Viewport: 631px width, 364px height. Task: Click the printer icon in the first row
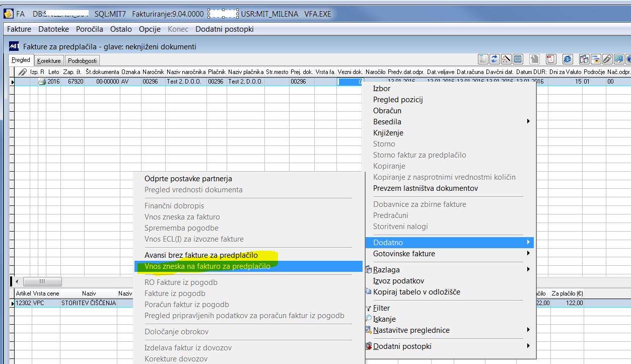click(x=42, y=82)
